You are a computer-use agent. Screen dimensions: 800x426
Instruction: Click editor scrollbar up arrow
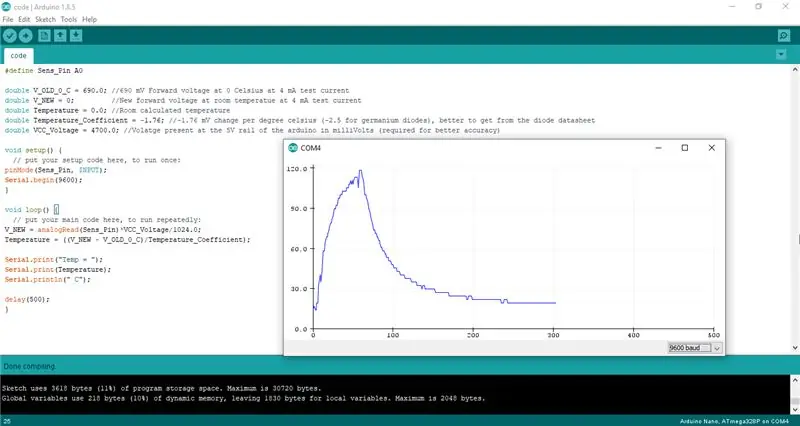[795, 69]
